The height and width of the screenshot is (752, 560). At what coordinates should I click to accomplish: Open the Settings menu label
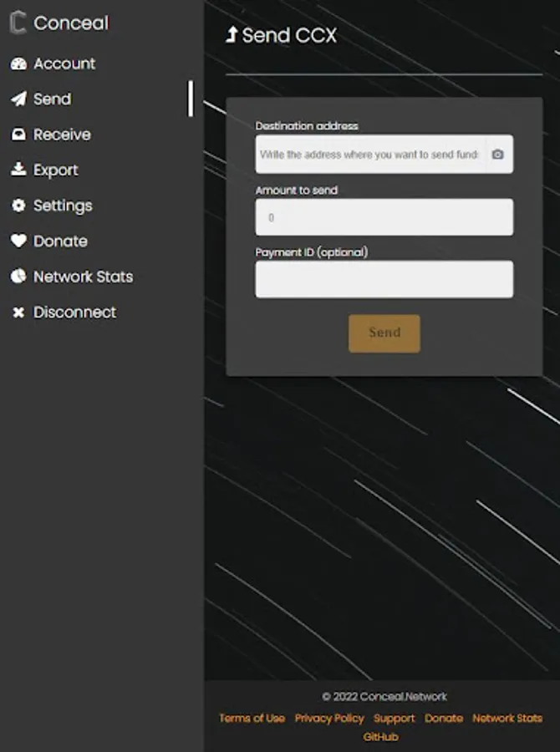tap(63, 206)
